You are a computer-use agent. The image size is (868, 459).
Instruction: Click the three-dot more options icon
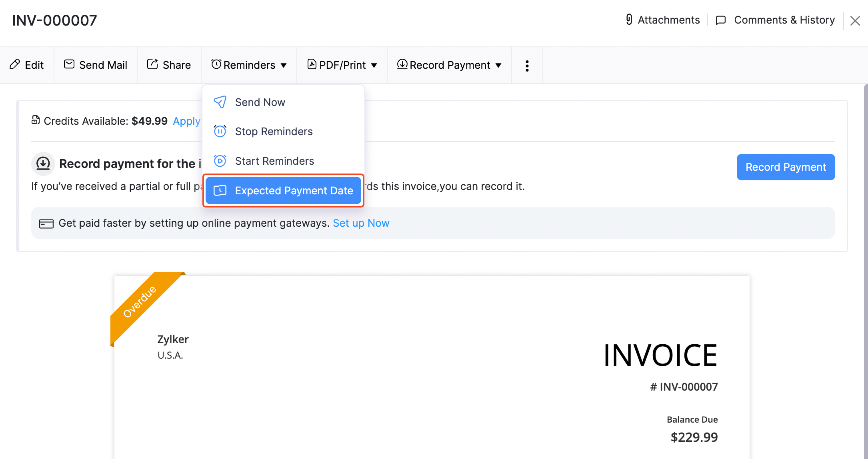point(526,65)
